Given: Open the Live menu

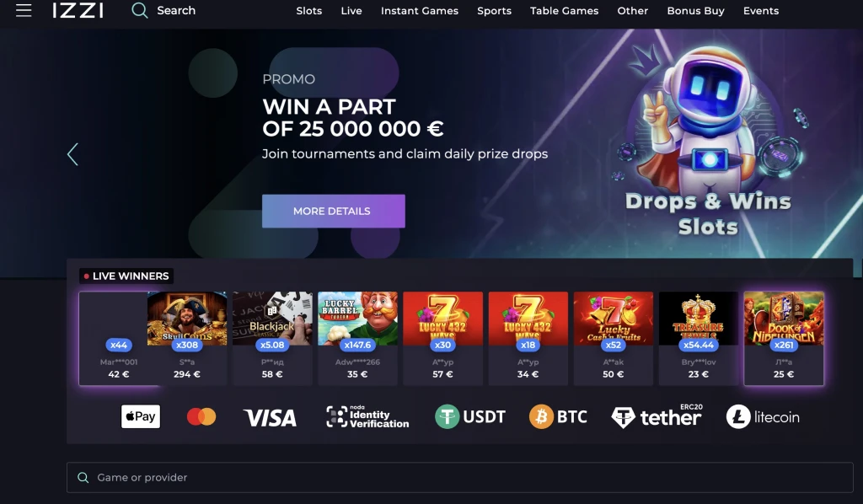Looking at the screenshot, I should pyautogui.click(x=351, y=10).
